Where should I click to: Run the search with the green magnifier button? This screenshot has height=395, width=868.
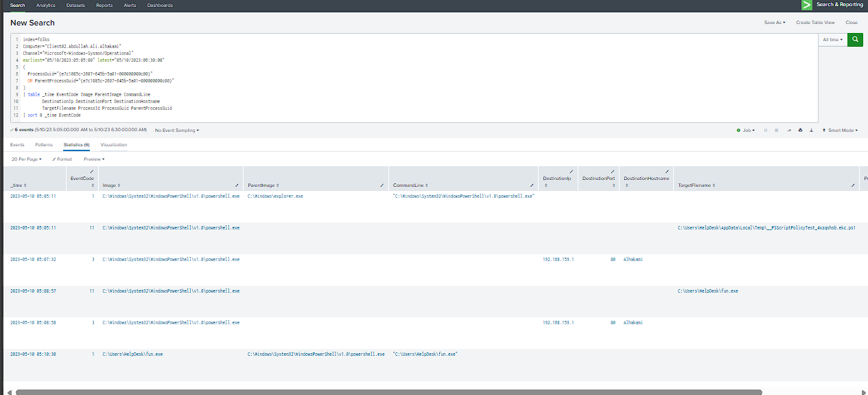[855, 40]
